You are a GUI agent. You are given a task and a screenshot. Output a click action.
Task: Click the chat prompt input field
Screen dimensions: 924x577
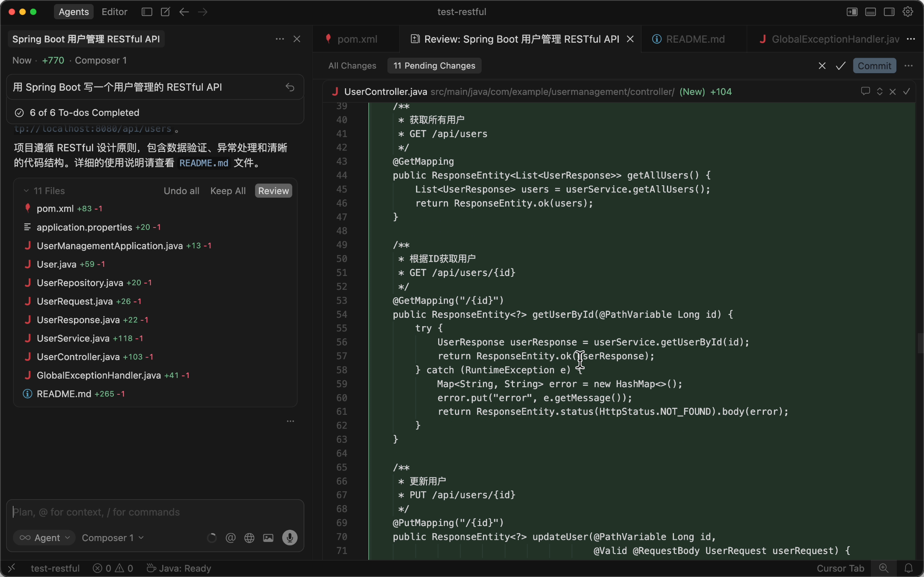[x=155, y=512]
